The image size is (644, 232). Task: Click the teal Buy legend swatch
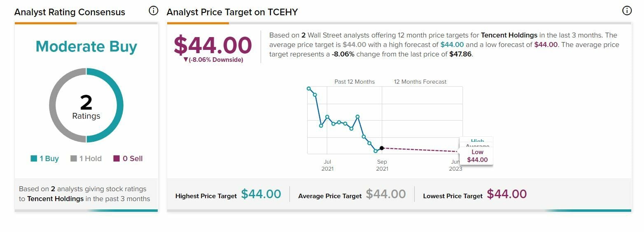coord(34,159)
